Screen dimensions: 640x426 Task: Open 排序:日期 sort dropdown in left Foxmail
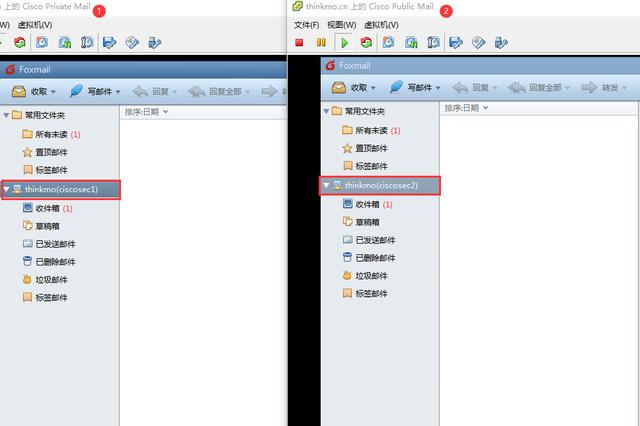pos(146,112)
